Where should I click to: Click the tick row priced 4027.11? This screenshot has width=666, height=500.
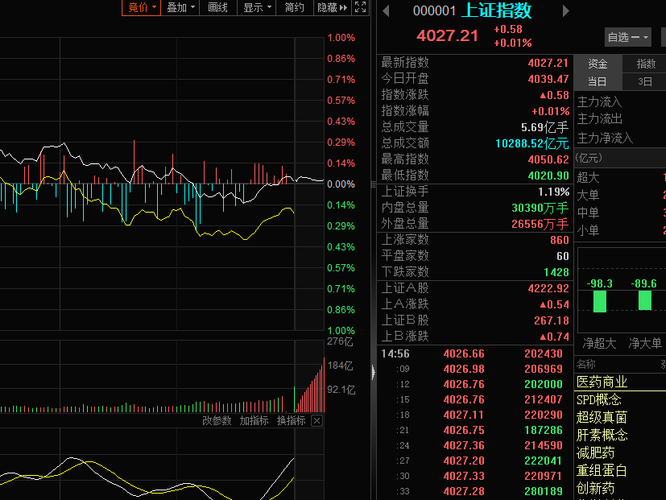475,415
